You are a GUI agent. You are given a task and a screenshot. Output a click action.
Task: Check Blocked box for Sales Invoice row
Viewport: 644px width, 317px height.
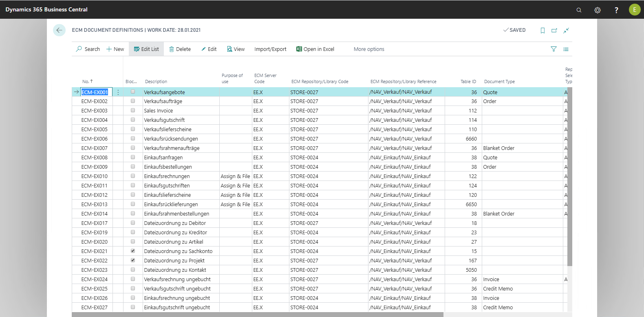[x=133, y=110]
